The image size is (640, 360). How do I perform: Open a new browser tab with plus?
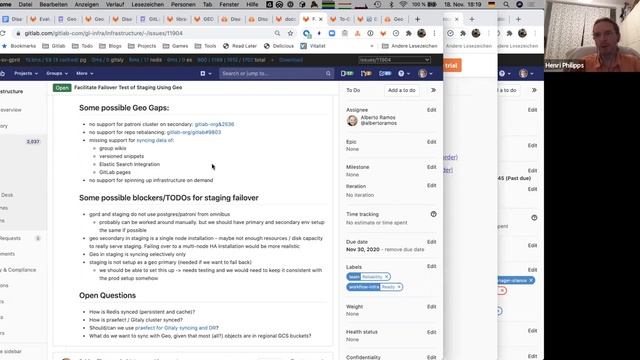[417, 19]
